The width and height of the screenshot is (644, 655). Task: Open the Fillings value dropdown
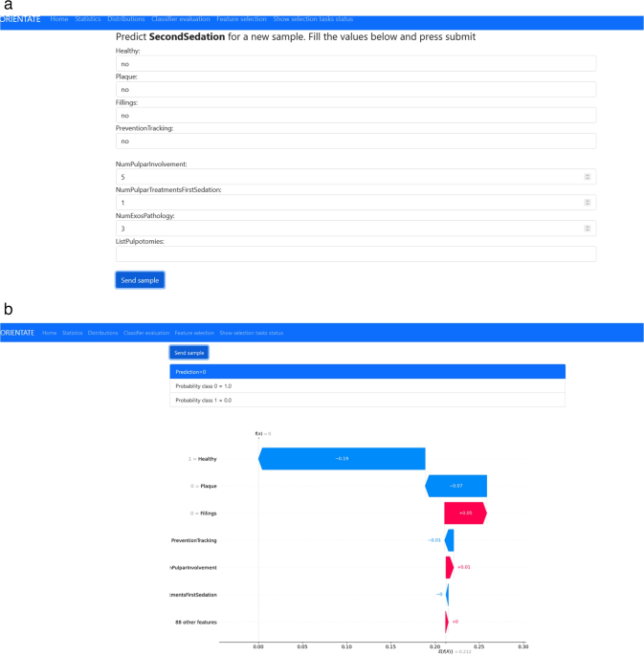pyautogui.click(x=356, y=116)
